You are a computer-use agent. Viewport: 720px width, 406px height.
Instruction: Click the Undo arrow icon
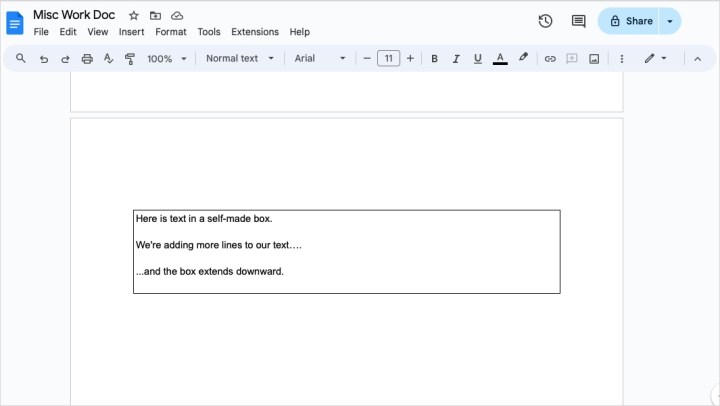43,59
